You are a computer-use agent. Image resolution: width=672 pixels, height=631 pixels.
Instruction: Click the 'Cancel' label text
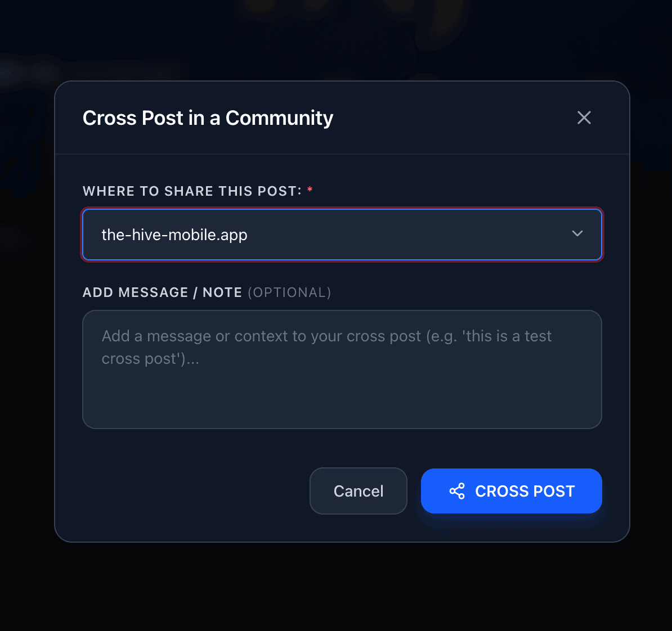359,491
